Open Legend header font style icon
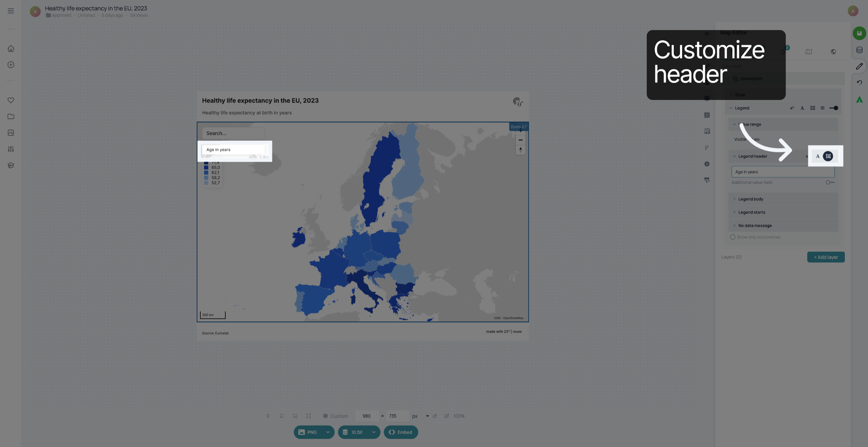868x447 pixels. pos(818,156)
